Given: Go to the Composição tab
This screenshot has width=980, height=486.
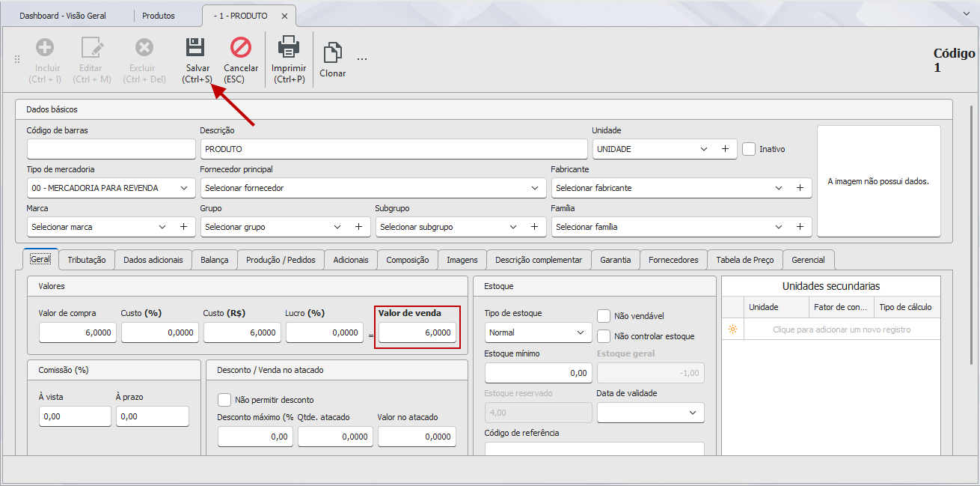Looking at the screenshot, I should pyautogui.click(x=408, y=260).
